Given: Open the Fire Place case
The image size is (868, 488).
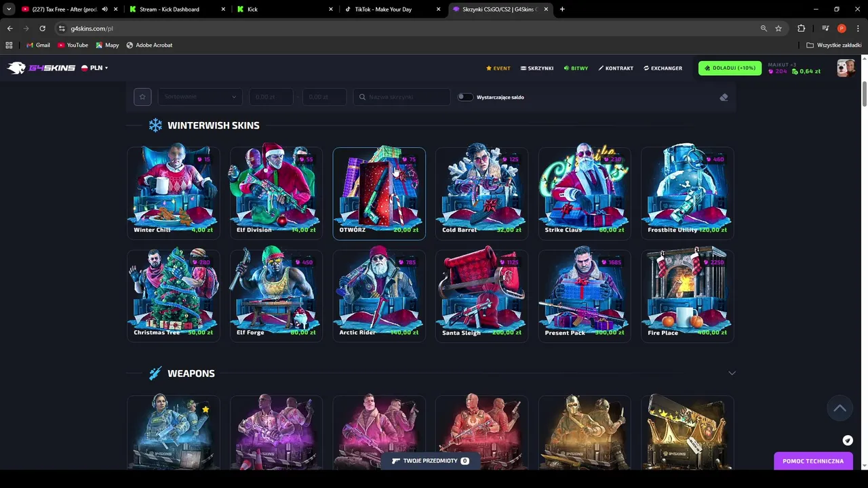Looking at the screenshot, I should [687, 296].
